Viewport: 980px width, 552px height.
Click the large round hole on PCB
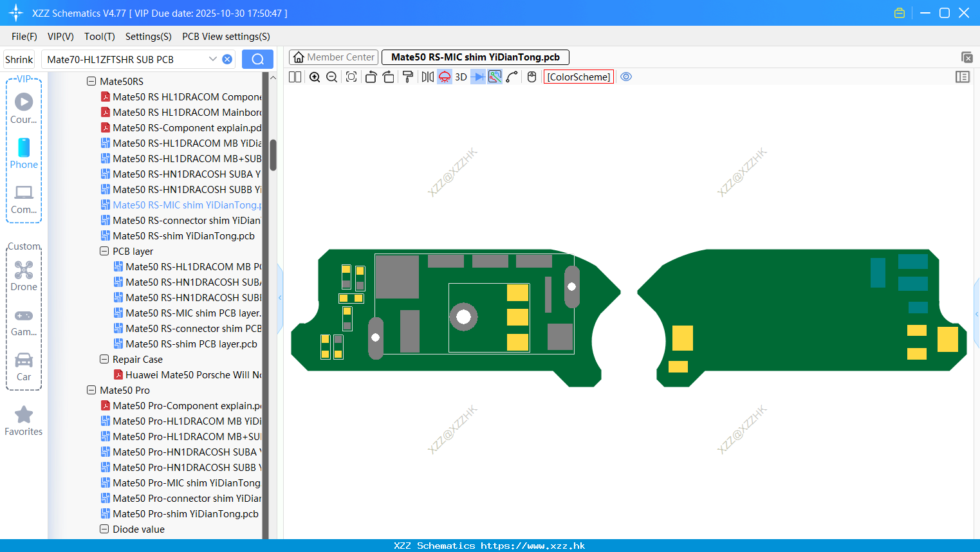(464, 317)
